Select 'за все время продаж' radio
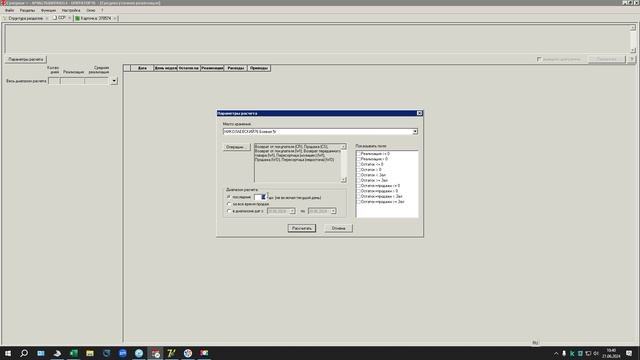640x360 pixels. coord(229,204)
